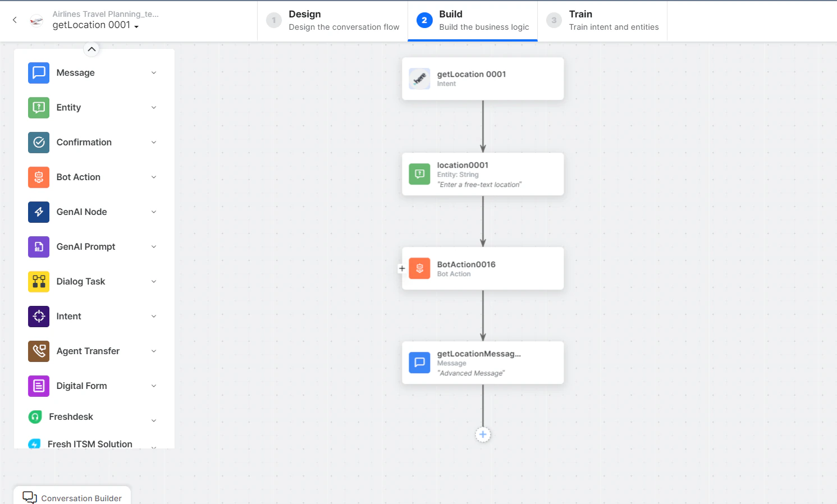
Task: Open the Entity dropdown chevron
Action: [x=153, y=107]
